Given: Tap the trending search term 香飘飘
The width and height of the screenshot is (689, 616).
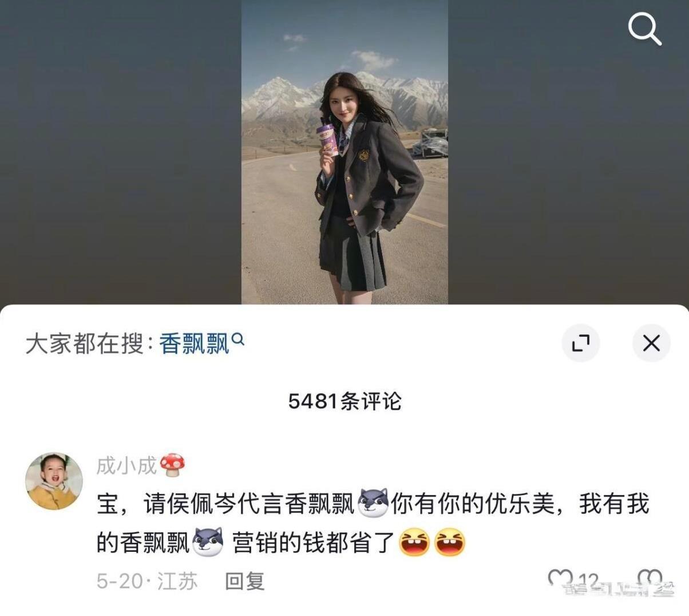Looking at the screenshot, I should coord(194,343).
